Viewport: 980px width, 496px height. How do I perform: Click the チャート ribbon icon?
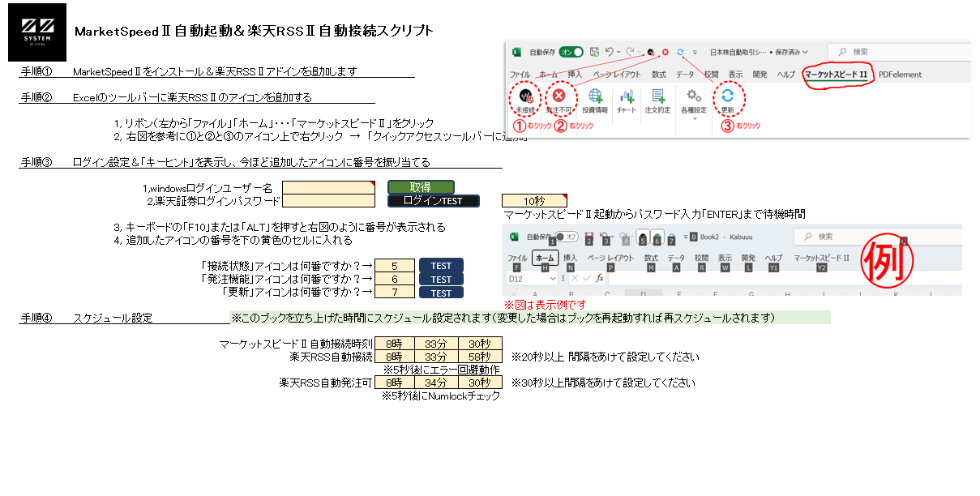click(x=626, y=99)
